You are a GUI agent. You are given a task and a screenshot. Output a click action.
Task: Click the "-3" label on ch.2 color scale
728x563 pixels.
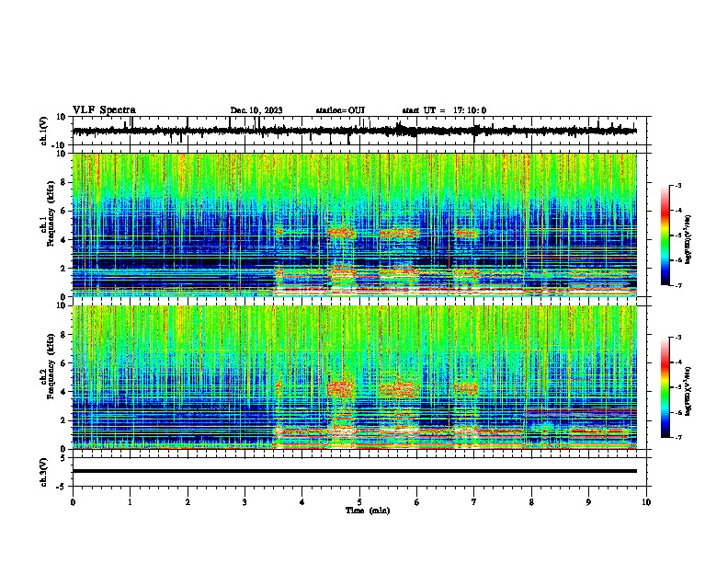pos(677,338)
